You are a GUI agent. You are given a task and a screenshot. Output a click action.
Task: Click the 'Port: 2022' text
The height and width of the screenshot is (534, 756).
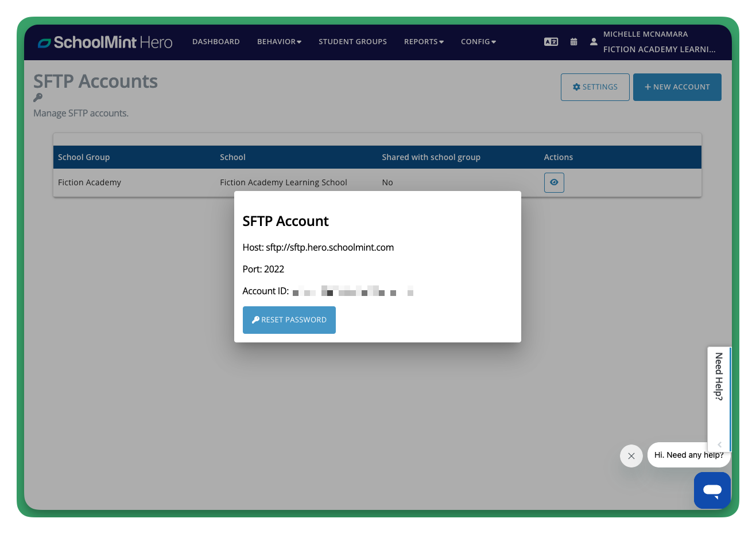pos(263,269)
